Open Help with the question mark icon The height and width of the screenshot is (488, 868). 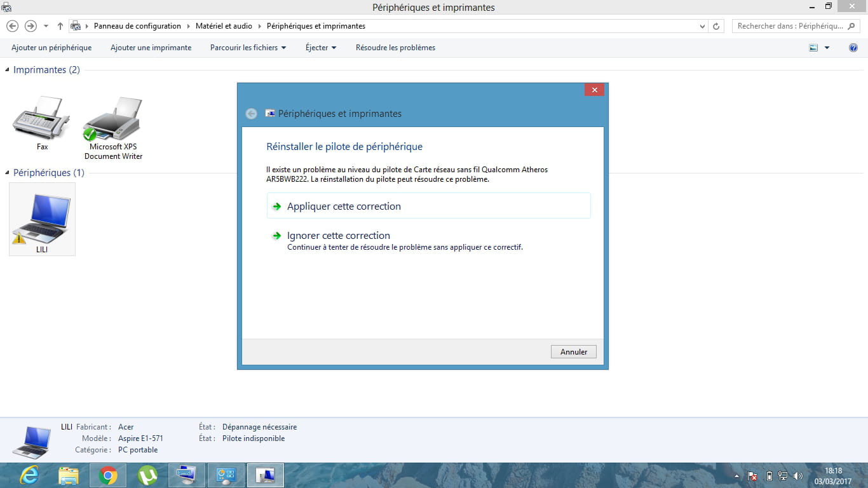click(853, 48)
